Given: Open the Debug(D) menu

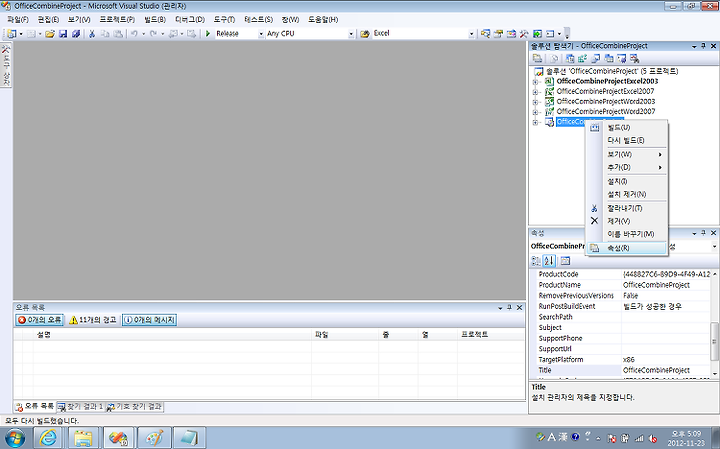Looking at the screenshot, I should pyautogui.click(x=190, y=19).
